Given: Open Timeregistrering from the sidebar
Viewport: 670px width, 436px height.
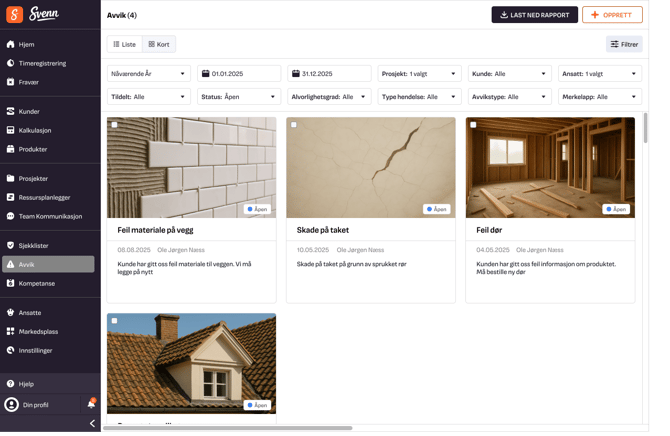Looking at the screenshot, I should coord(42,63).
